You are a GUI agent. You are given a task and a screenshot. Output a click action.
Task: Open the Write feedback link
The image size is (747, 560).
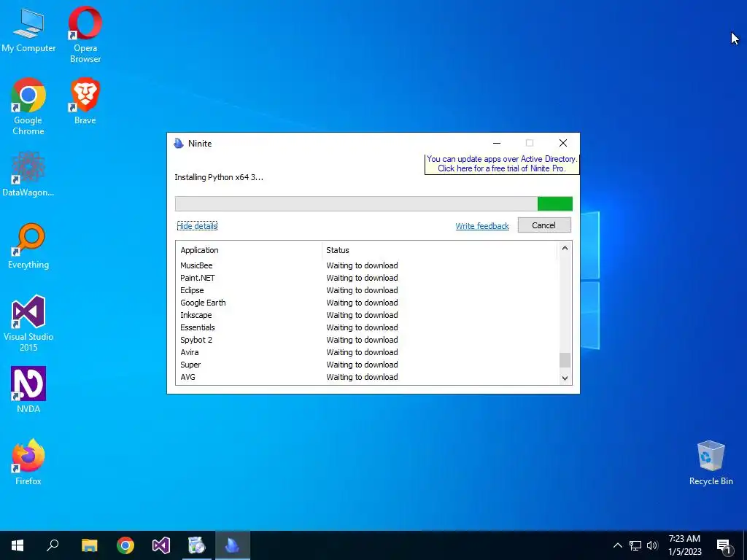(482, 226)
